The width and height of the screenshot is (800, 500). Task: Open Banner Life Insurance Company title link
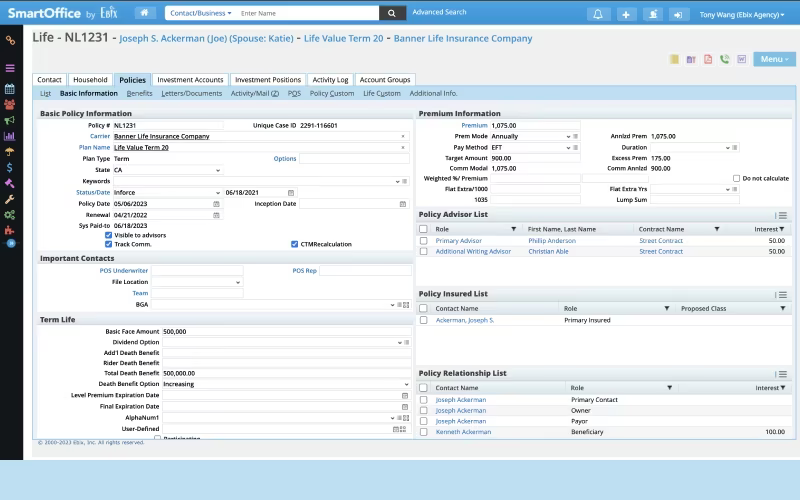pyautogui.click(x=463, y=38)
